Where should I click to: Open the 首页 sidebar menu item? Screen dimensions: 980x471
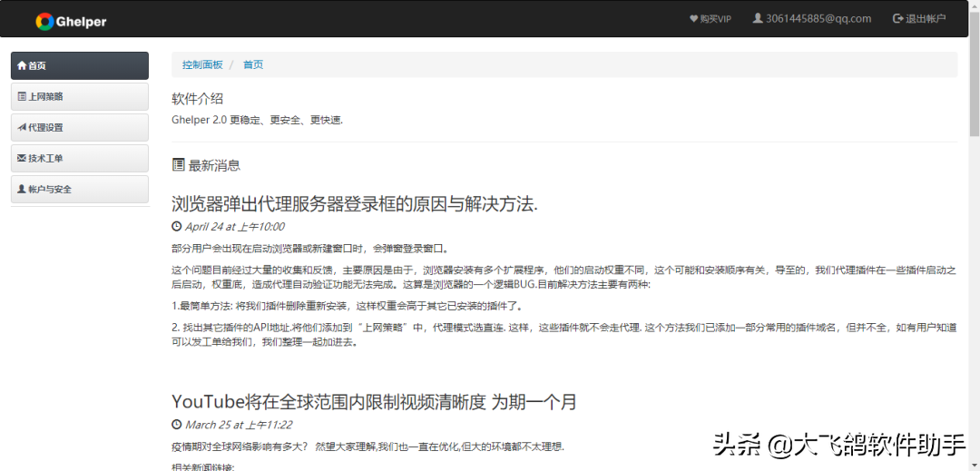(79, 65)
